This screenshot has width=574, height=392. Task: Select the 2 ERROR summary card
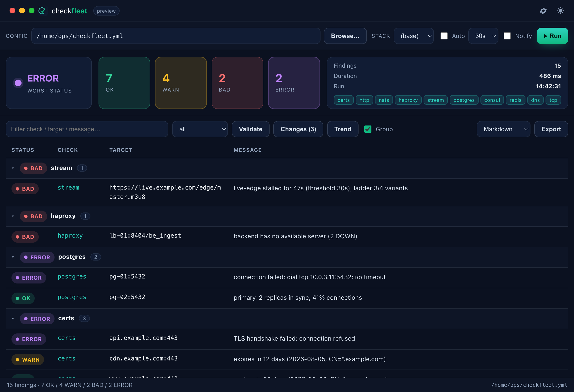(294, 83)
